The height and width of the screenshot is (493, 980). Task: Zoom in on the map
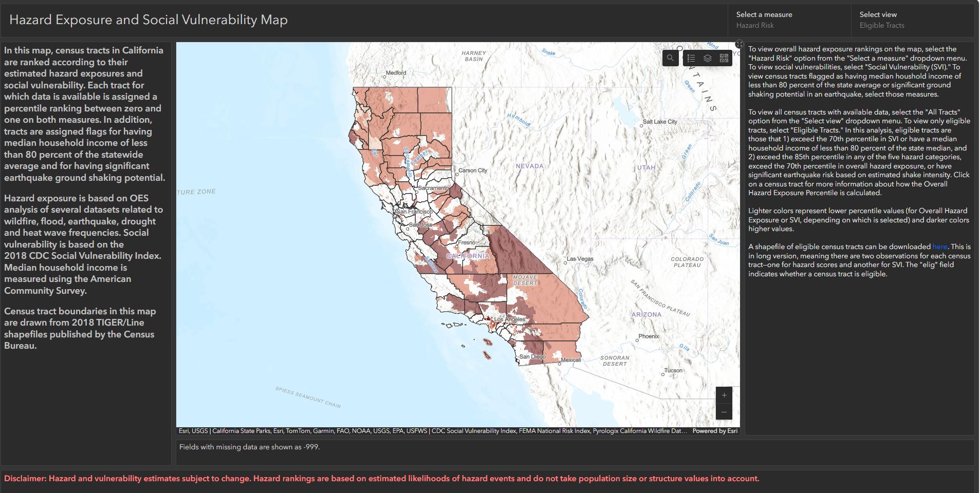point(724,395)
